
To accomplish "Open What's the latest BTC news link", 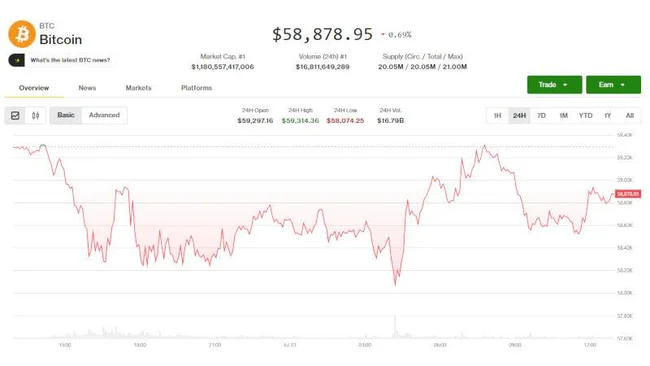I will coord(70,60).
